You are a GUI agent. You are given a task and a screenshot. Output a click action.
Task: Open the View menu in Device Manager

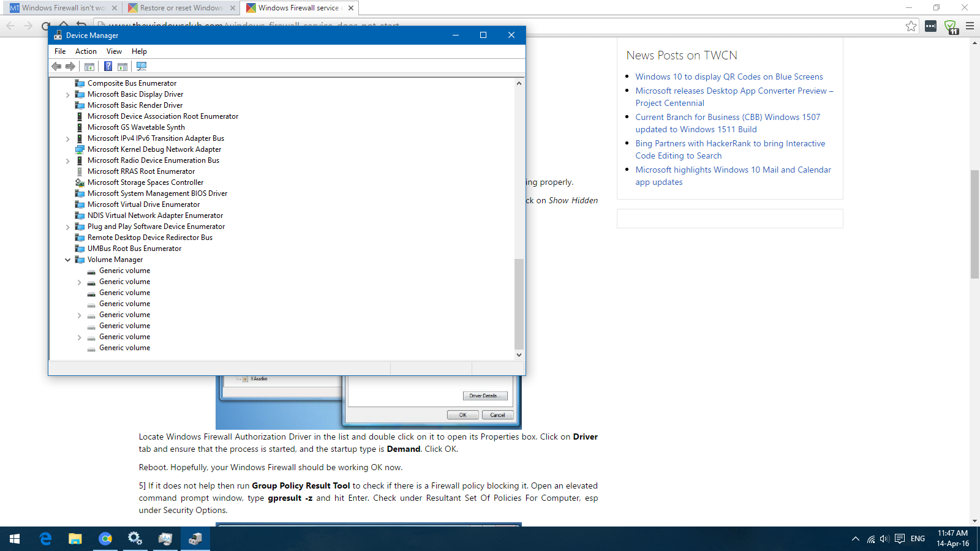click(114, 51)
